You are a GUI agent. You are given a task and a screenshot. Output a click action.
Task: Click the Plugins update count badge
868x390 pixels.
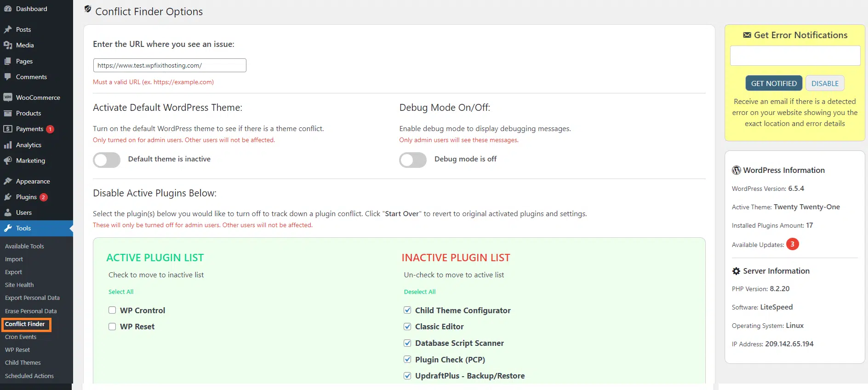tap(44, 197)
